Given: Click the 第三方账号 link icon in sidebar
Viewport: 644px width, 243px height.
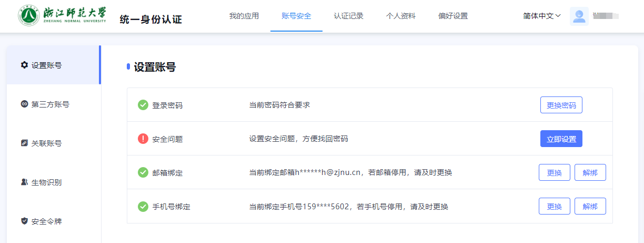Looking at the screenshot, I should coord(24,104).
